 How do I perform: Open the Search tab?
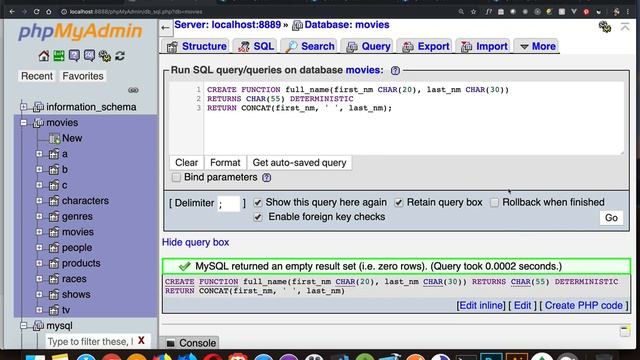tap(309, 46)
